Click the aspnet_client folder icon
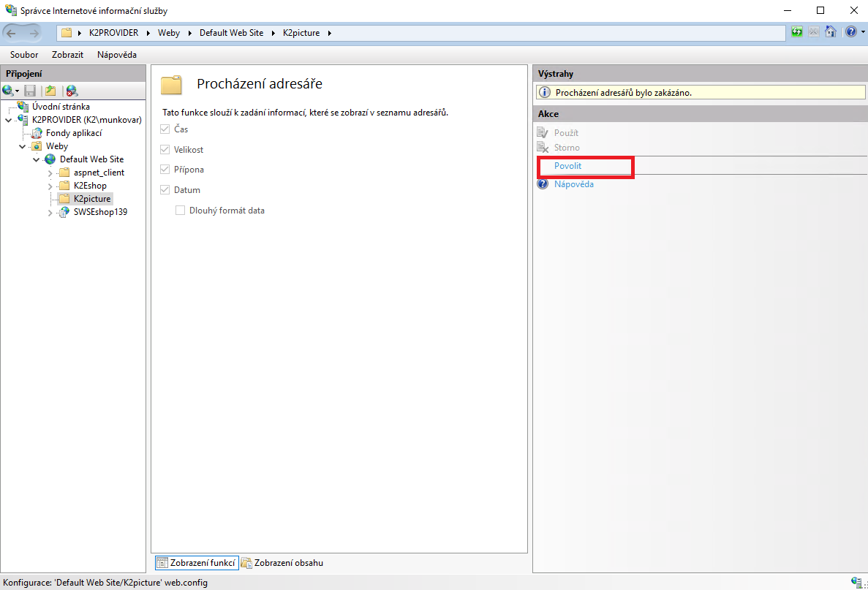The height and width of the screenshot is (590, 868). tap(64, 172)
